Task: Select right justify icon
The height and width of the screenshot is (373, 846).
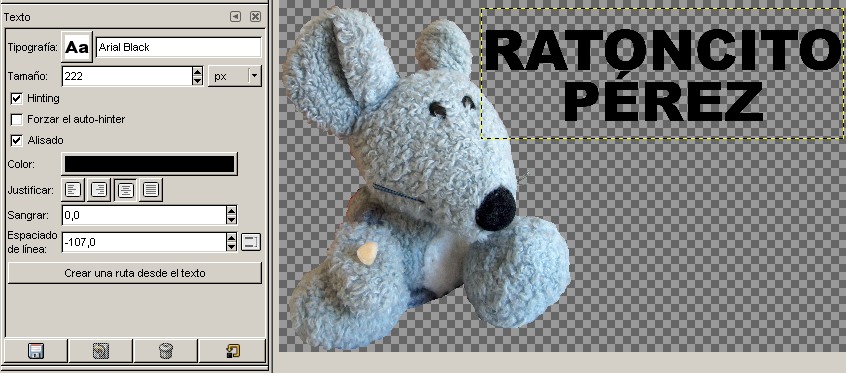Action: tap(99, 190)
